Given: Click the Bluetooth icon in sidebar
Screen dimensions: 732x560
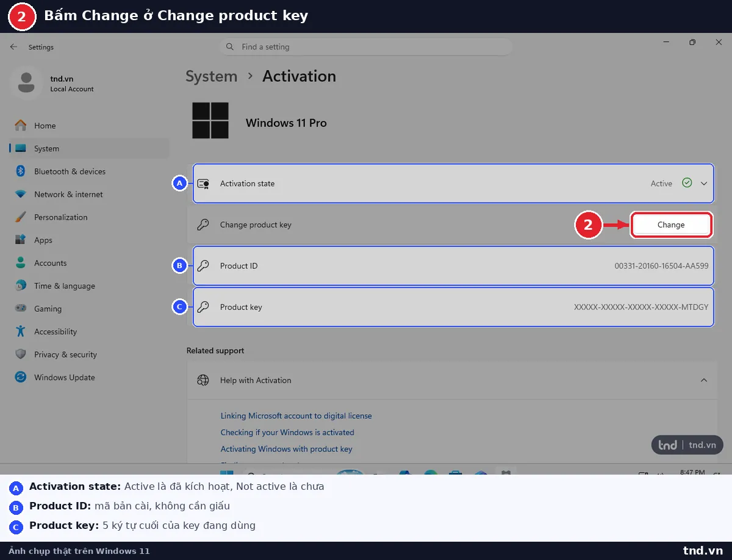Looking at the screenshot, I should [21, 171].
